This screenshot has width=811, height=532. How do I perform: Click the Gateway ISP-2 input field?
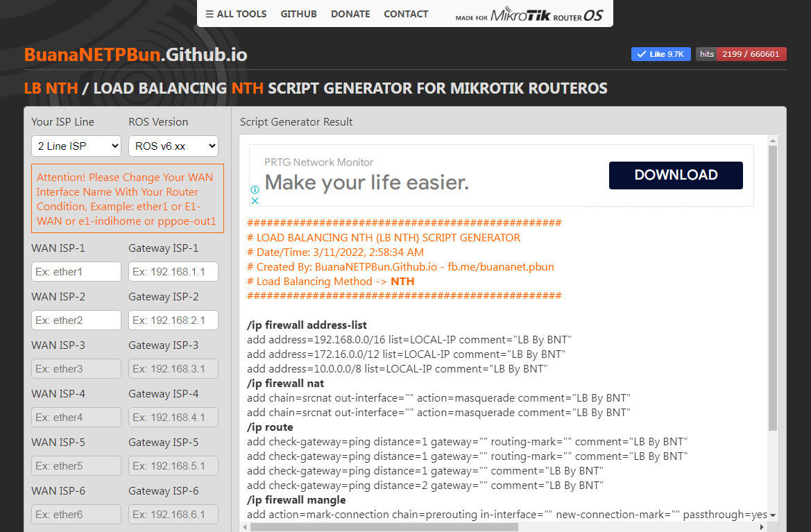pyautogui.click(x=173, y=320)
